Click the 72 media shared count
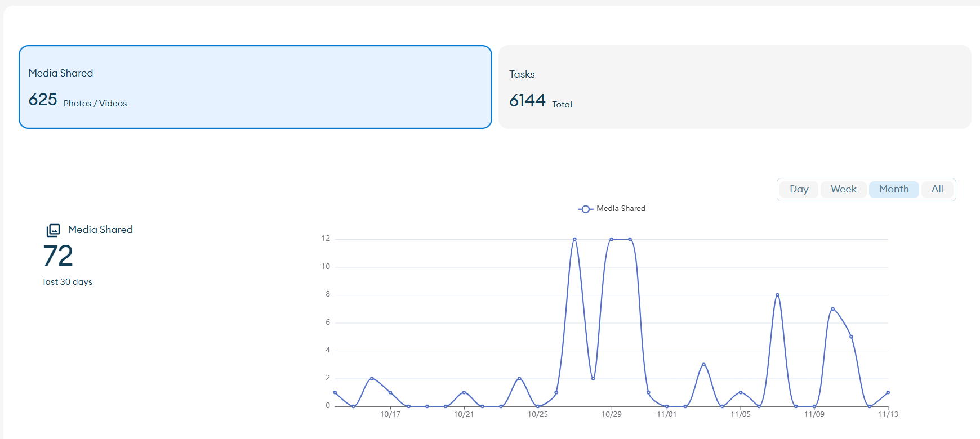This screenshot has height=439, width=980. tap(58, 256)
